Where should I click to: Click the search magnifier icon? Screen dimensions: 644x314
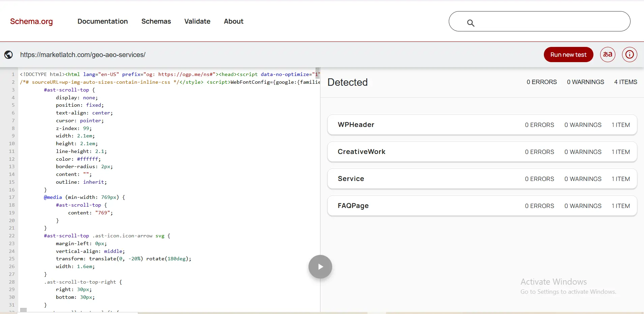pyautogui.click(x=471, y=23)
